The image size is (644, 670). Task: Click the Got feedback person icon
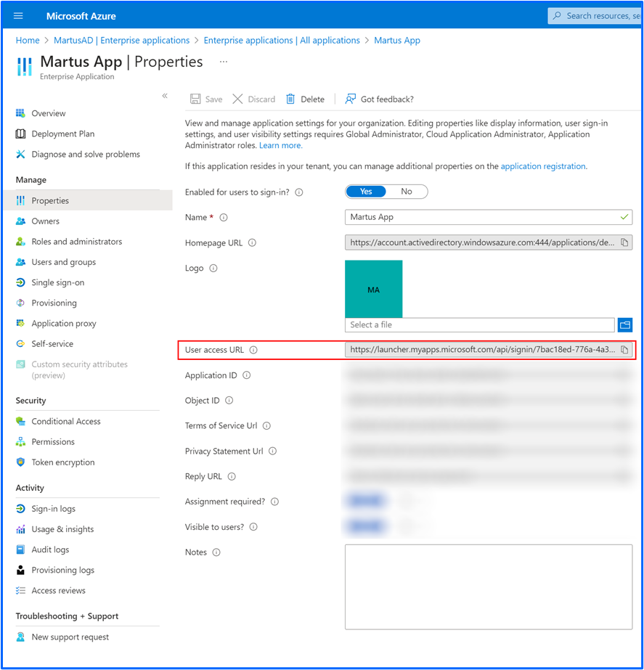pos(350,99)
